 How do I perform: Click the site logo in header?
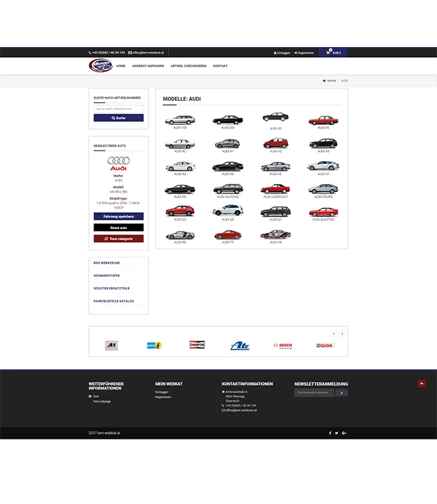pyautogui.click(x=101, y=66)
